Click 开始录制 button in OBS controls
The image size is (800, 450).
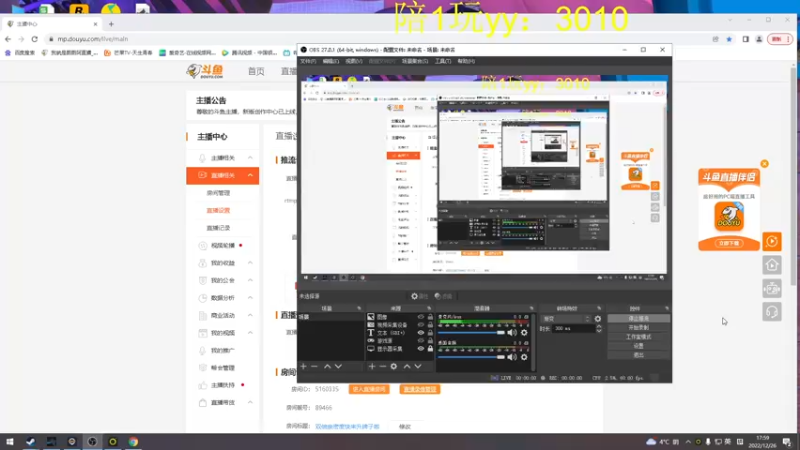click(x=638, y=328)
